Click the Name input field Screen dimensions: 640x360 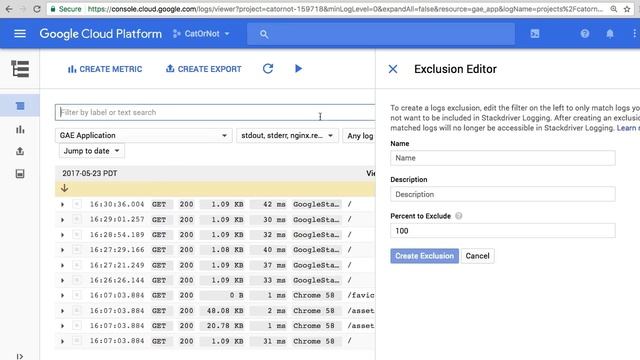tap(502, 158)
